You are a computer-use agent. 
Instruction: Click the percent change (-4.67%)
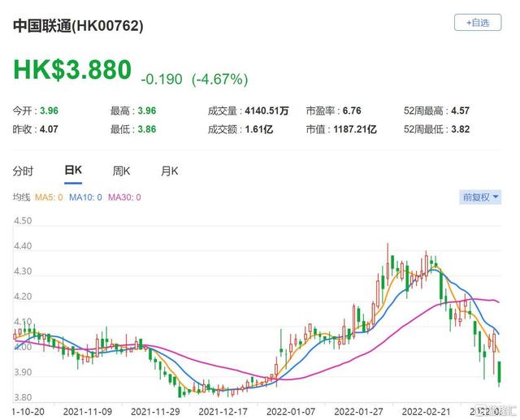point(220,80)
